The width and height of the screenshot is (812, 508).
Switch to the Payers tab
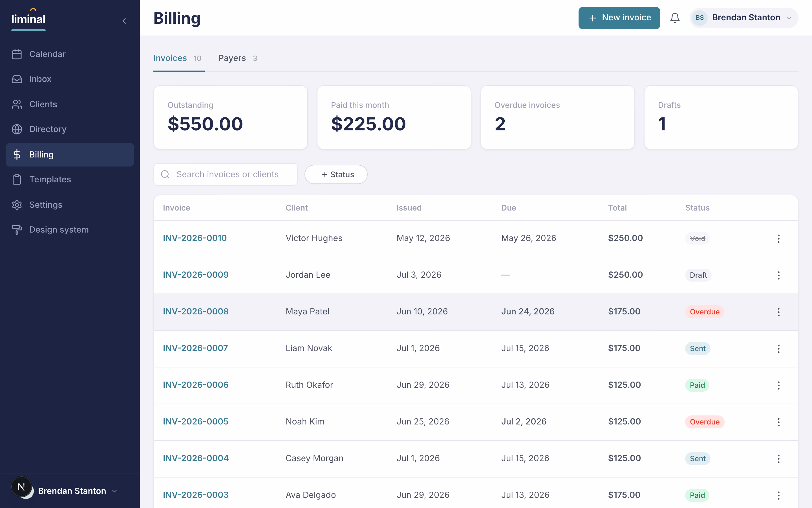[238, 58]
